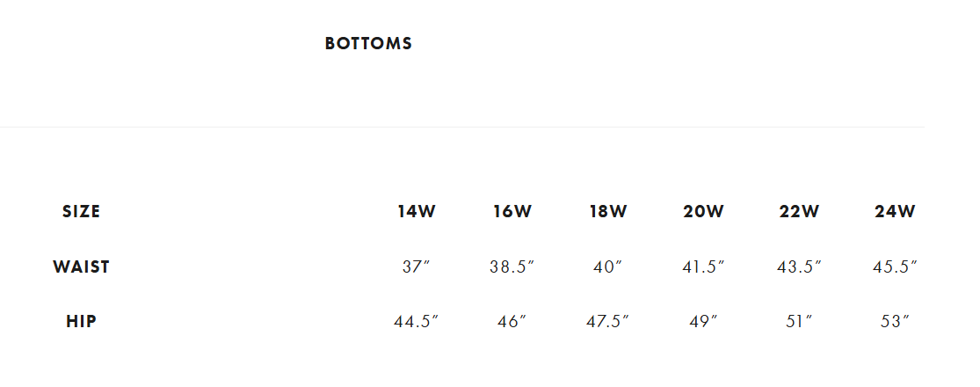Click the 45.5″ waist measurement
The width and height of the screenshot is (980, 387).
pos(895,267)
